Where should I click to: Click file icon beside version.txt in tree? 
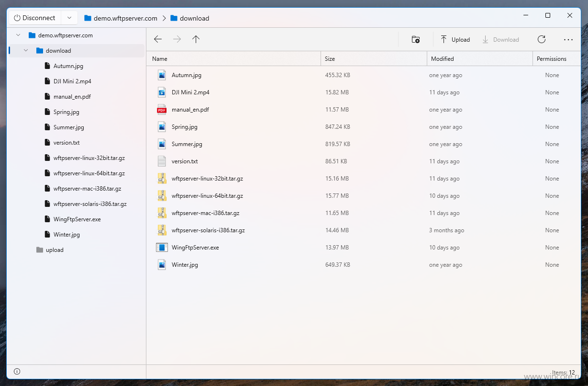pos(47,143)
